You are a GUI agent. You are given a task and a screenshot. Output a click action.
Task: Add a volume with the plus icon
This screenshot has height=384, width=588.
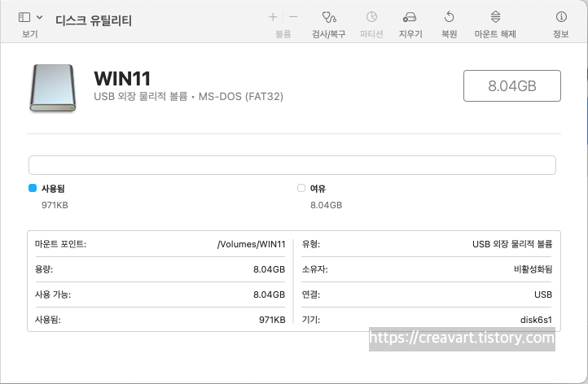click(273, 17)
